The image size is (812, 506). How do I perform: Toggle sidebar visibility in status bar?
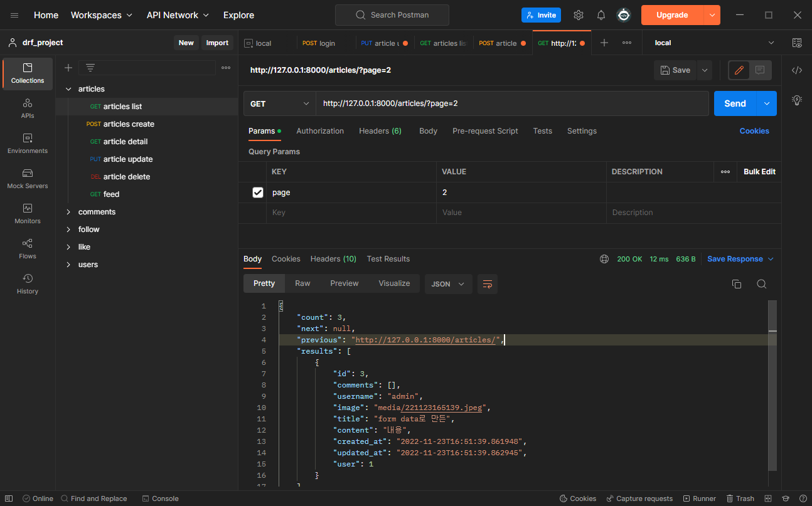click(x=9, y=498)
